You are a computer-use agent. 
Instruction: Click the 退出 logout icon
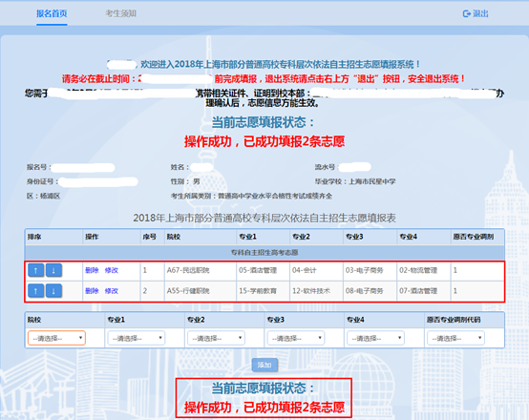pos(466,13)
